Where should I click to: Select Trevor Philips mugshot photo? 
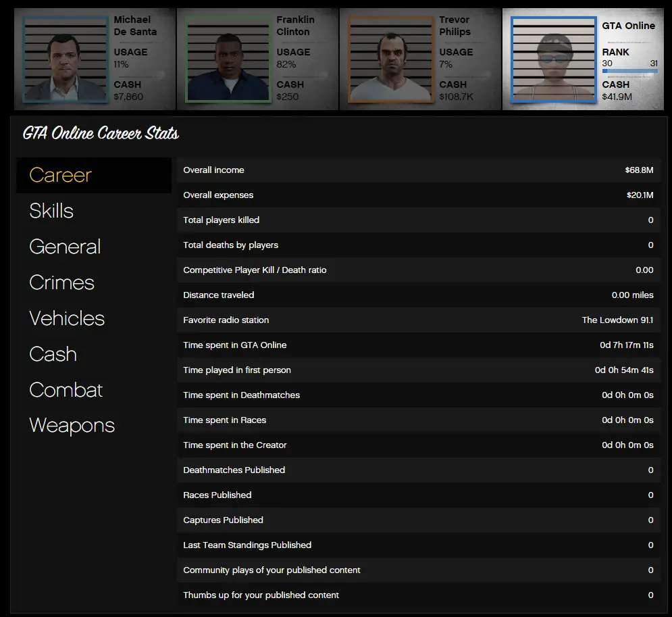[391, 59]
